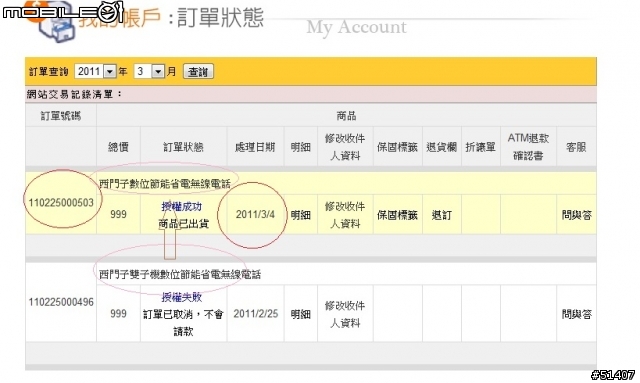Open the month dropdown showing 3
Image resolution: width=640 pixels, height=383 pixels.
point(149,71)
